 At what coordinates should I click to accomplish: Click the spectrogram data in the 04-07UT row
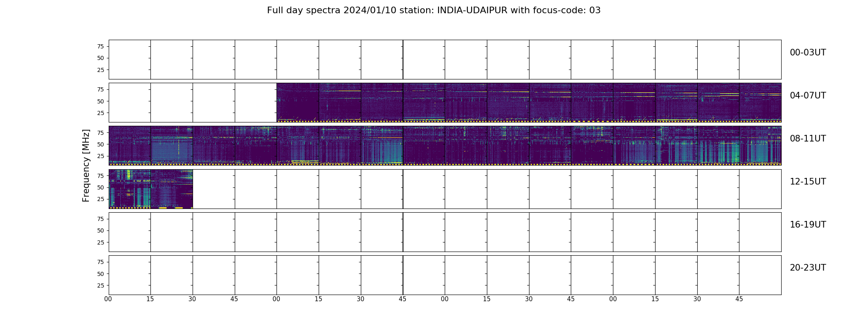tap(529, 103)
